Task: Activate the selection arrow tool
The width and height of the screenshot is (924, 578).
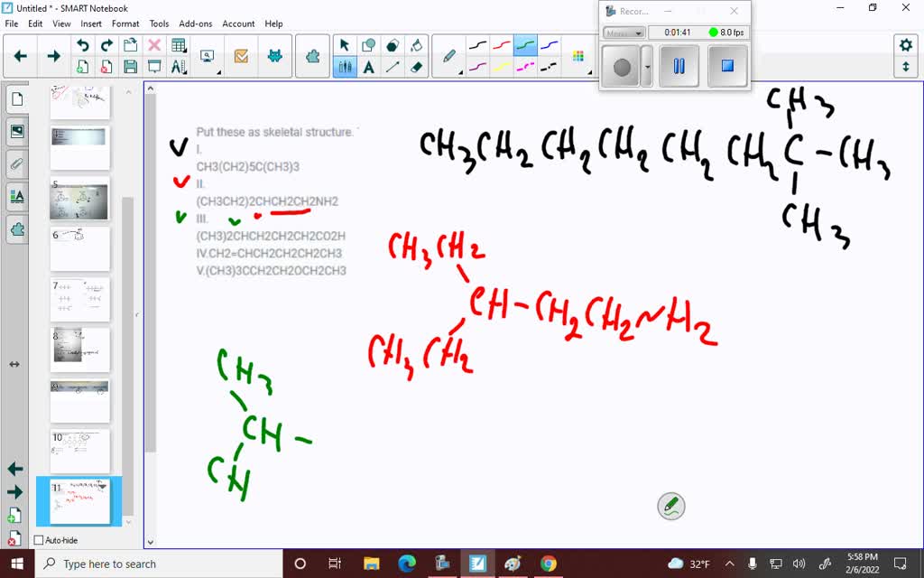Action: 346,44
